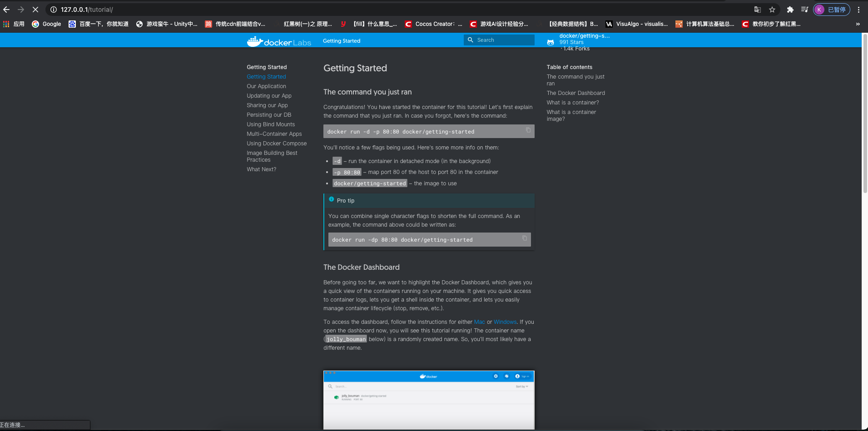Select Our Application in sidebar
868x431 pixels.
tap(266, 86)
